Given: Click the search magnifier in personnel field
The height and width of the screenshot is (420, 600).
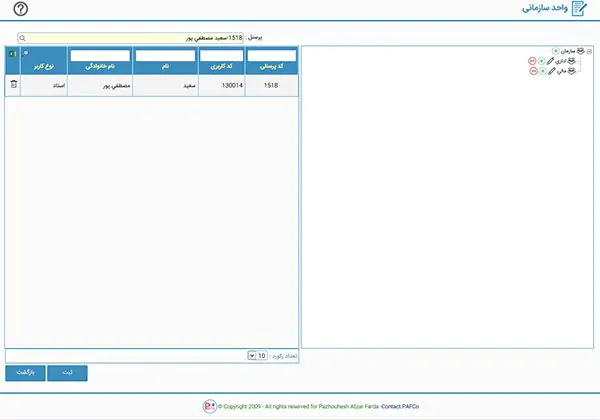Looking at the screenshot, I should click(23, 38).
